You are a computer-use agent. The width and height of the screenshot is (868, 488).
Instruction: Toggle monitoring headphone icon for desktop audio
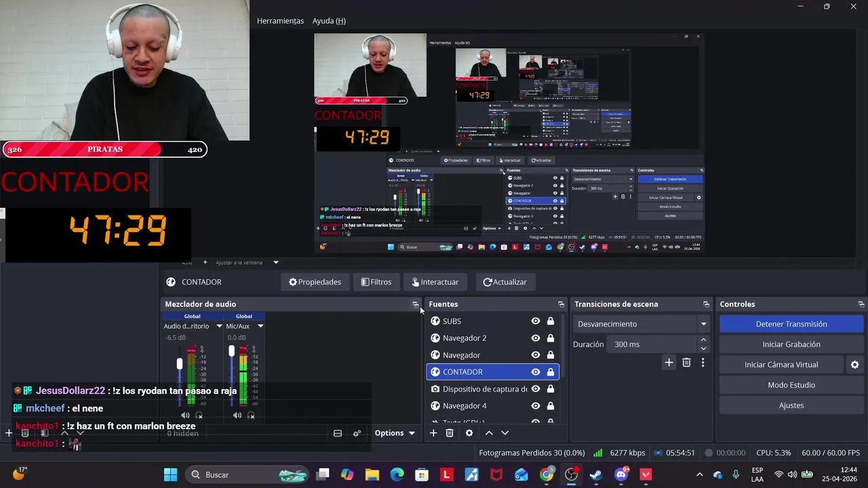(x=199, y=415)
